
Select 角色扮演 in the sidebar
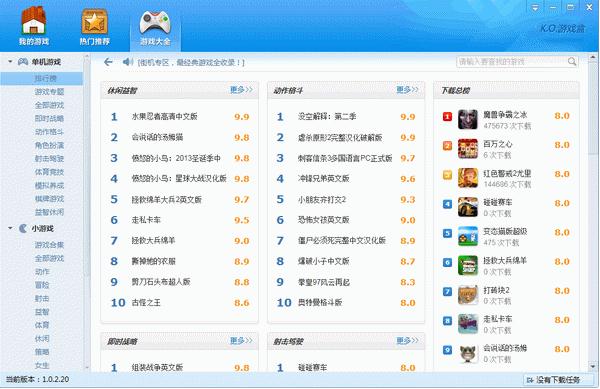(49, 145)
